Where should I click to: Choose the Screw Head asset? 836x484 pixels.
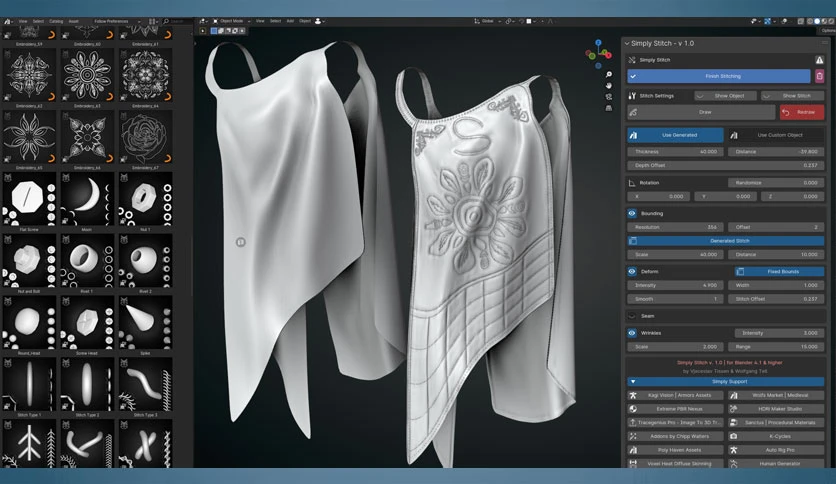(87, 322)
